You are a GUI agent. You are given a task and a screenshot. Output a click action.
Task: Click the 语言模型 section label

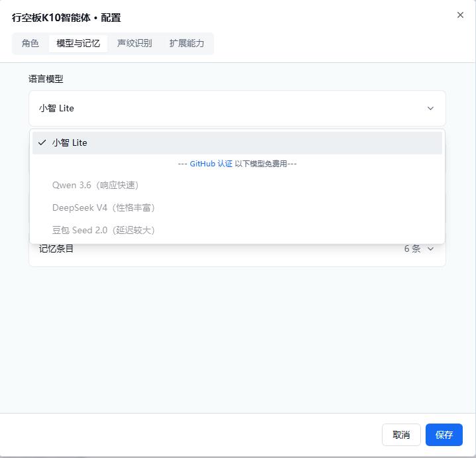click(46, 80)
